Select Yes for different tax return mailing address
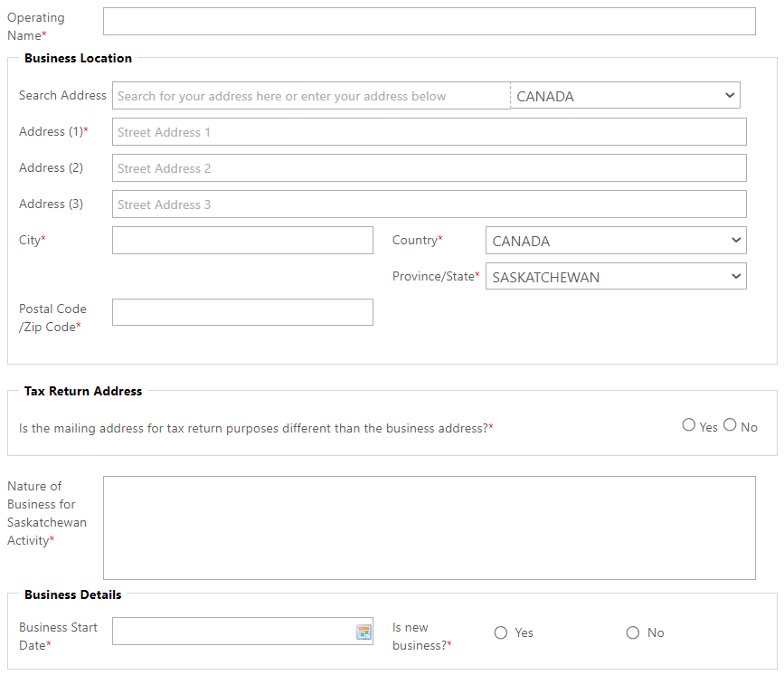This screenshot has width=784, height=675. [x=688, y=425]
